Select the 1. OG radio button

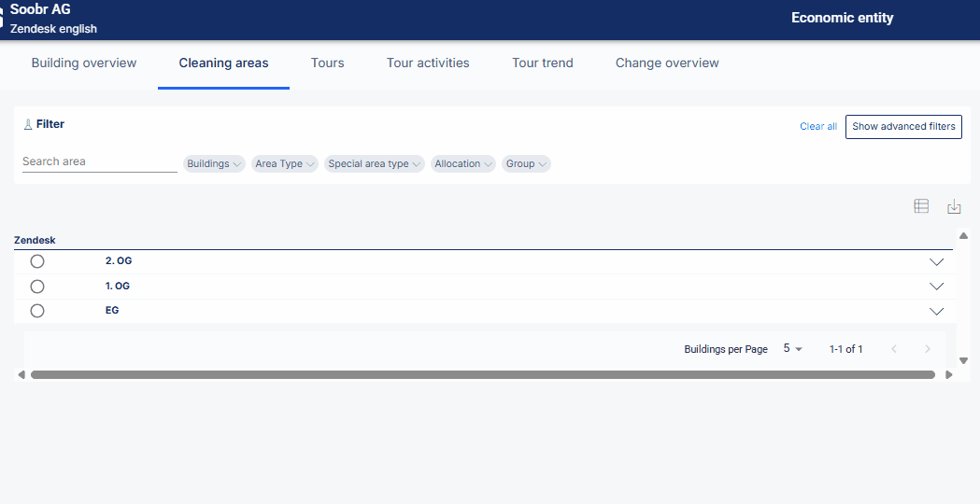point(37,286)
